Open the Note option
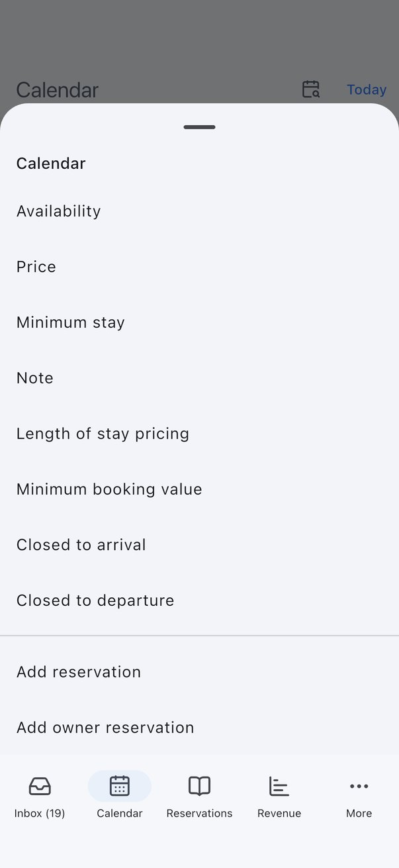Screen dimensions: 399x868 199,378
